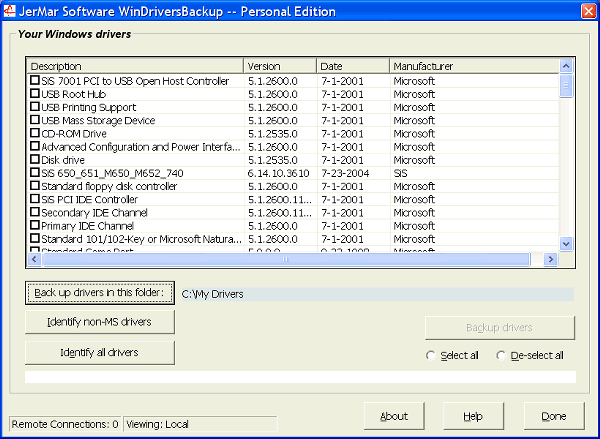Click the scroll down arrow of driver list
The height and width of the screenshot is (439, 600).
point(566,244)
